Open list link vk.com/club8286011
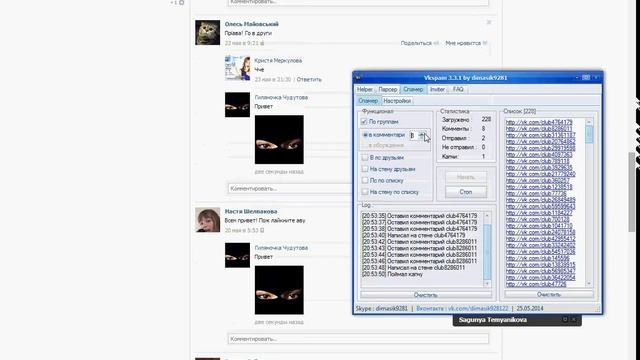This screenshot has height=360, width=640. pyautogui.click(x=539, y=129)
